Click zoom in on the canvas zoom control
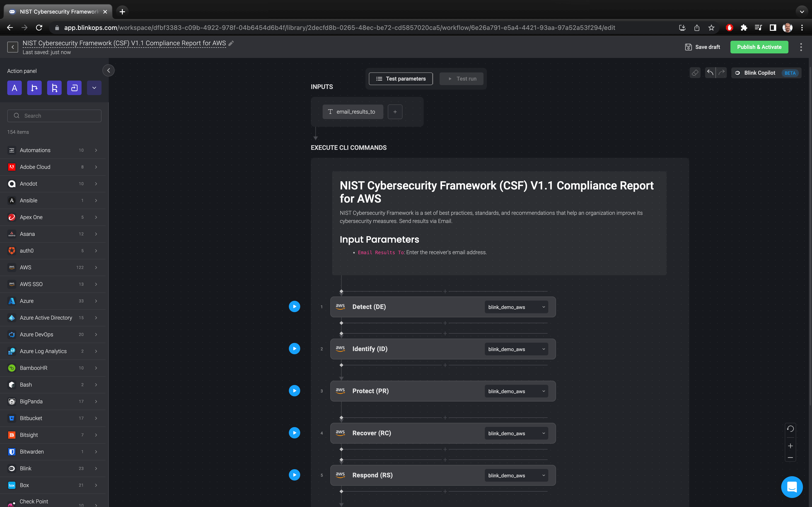This screenshot has width=812, height=507. [x=790, y=446]
